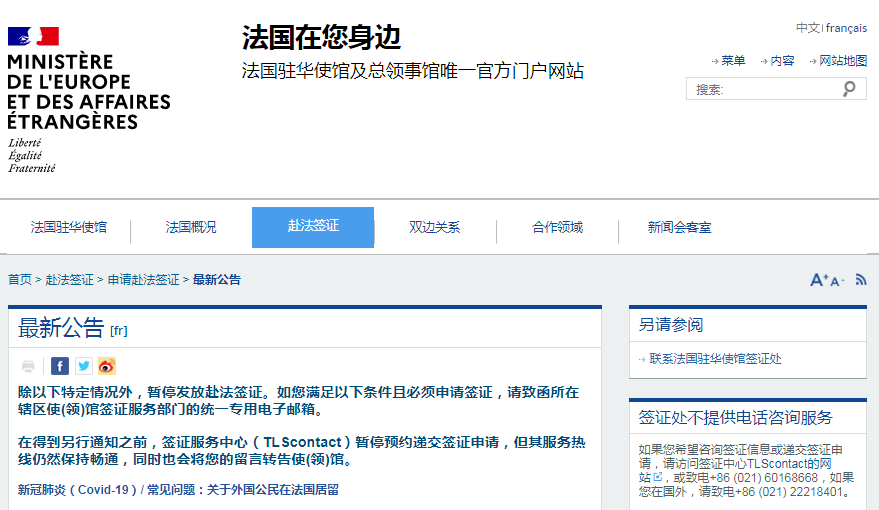Share the page on Twitter

(84, 366)
